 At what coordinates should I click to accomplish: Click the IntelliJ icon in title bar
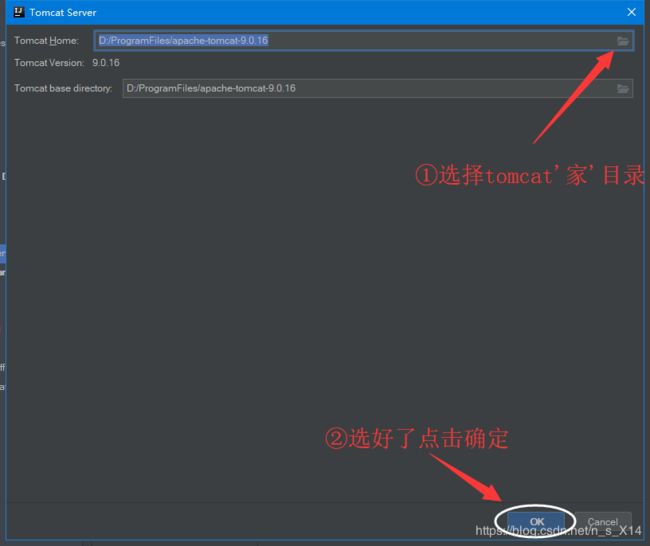tap(19, 12)
